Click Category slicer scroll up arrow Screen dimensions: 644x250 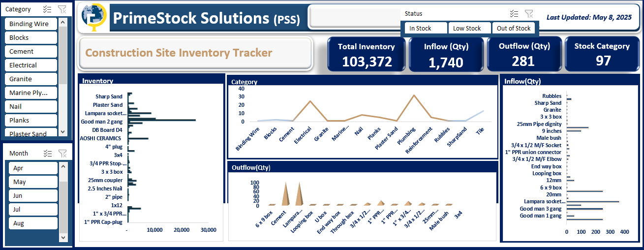click(62, 22)
